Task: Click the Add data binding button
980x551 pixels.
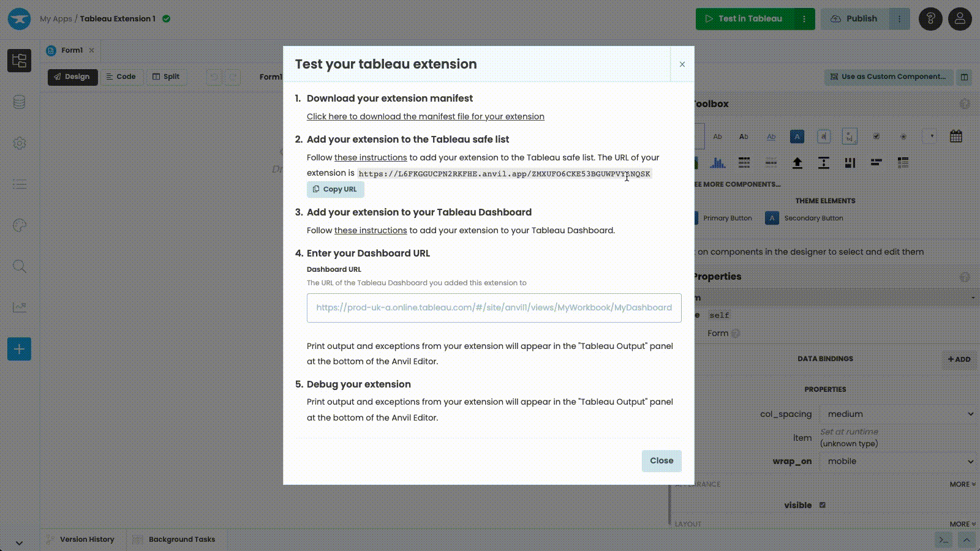Action: pyautogui.click(x=959, y=359)
